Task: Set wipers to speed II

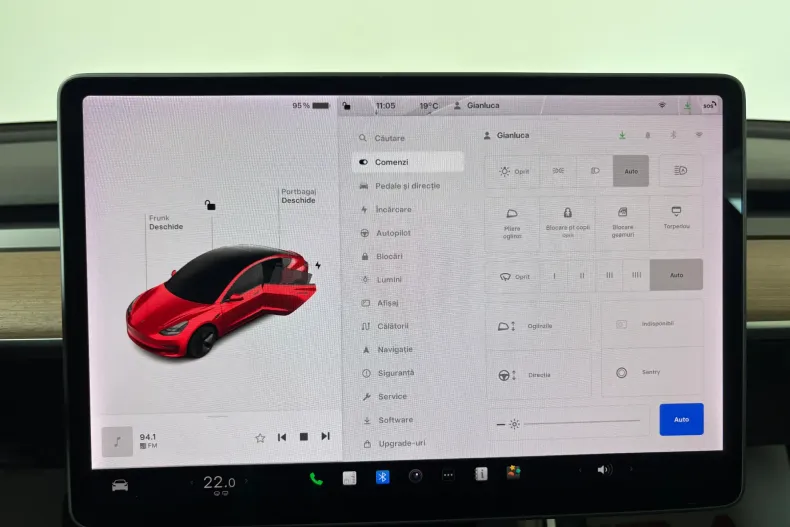Action: pyautogui.click(x=582, y=276)
